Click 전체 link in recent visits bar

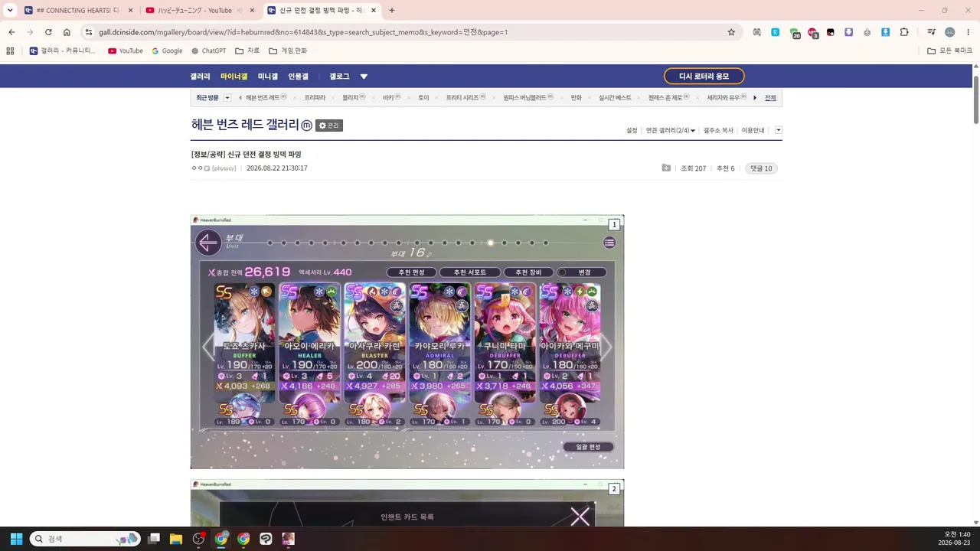click(x=770, y=98)
